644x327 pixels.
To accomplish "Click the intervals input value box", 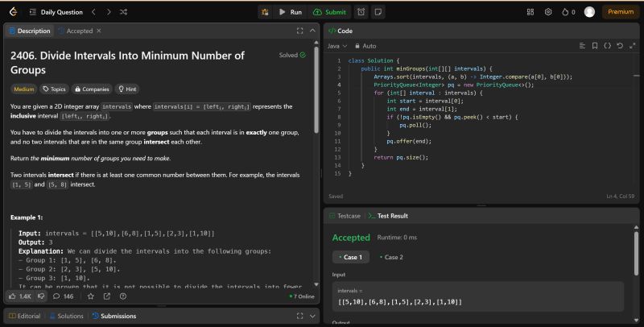I will pyautogui.click(x=478, y=296).
